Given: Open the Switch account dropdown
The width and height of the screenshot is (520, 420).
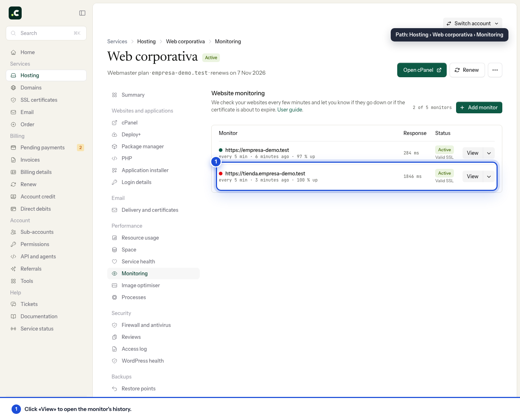Looking at the screenshot, I should pos(473,23).
